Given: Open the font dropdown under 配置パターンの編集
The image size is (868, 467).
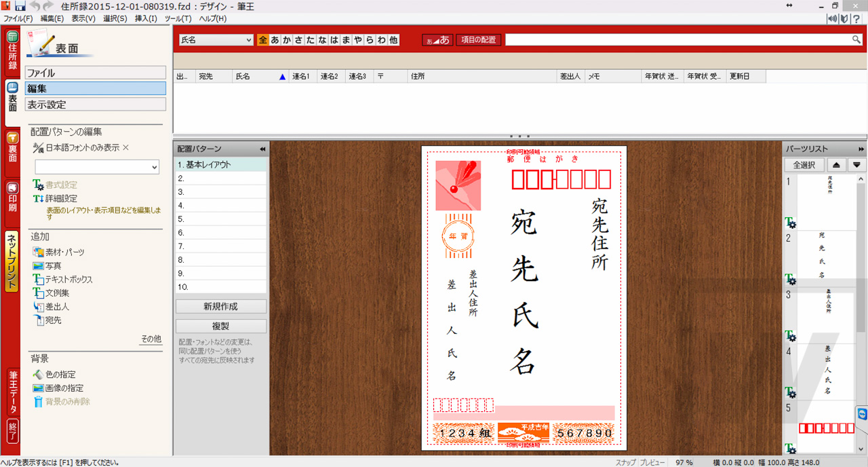Looking at the screenshot, I should coord(97,167).
